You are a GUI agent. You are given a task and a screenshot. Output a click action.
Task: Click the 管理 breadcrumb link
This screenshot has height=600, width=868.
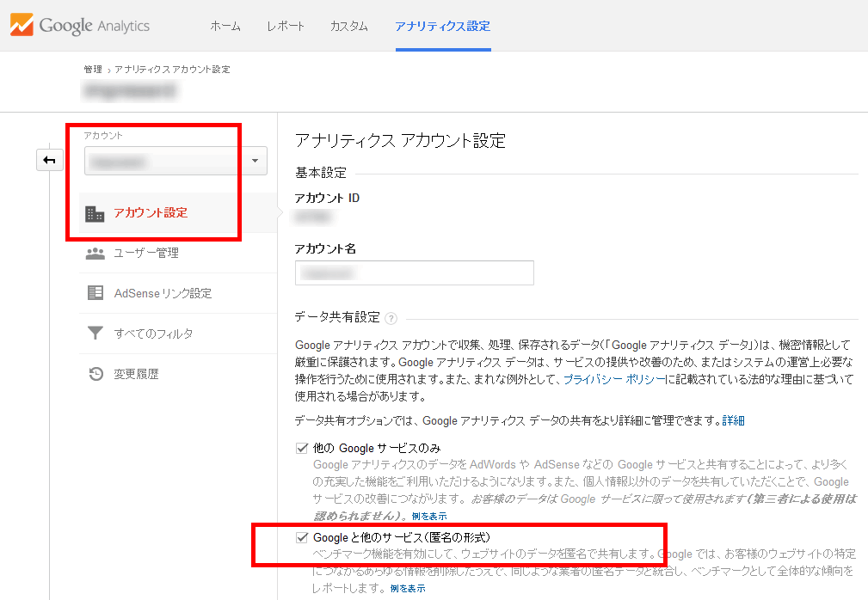(93, 69)
